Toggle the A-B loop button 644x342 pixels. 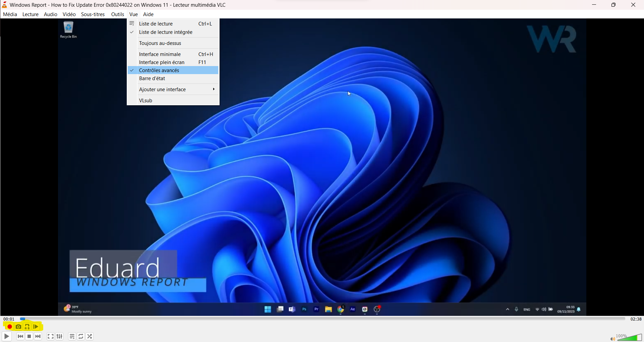pyautogui.click(x=27, y=327)
